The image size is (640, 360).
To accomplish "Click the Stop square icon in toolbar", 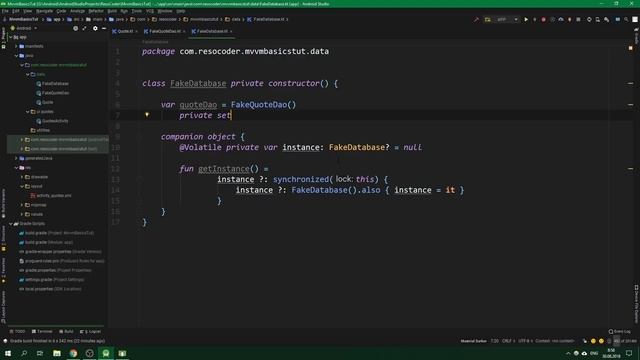I will (x=578, y=19).
